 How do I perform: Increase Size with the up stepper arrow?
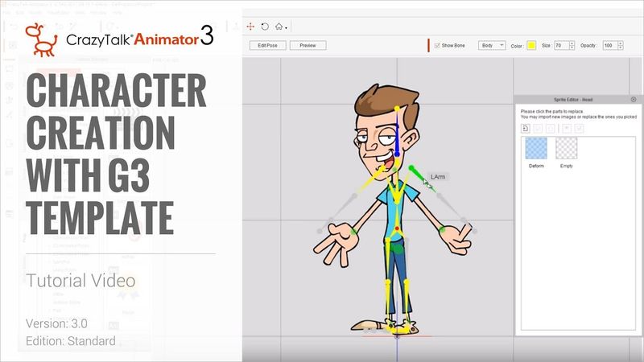coord(572,43)
